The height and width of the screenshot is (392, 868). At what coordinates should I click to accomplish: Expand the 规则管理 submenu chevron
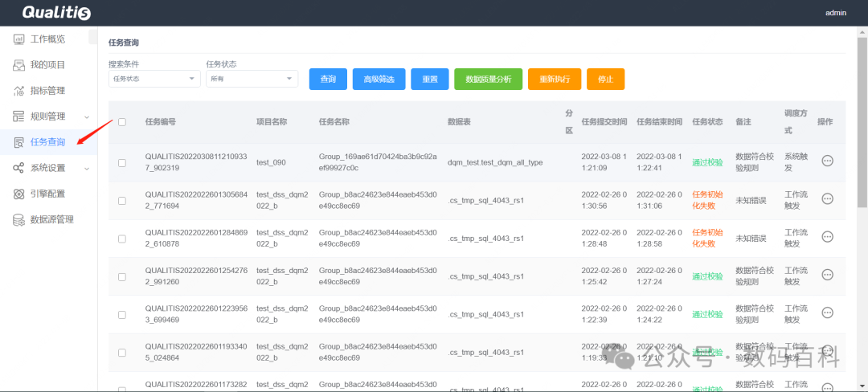[87, 116]
